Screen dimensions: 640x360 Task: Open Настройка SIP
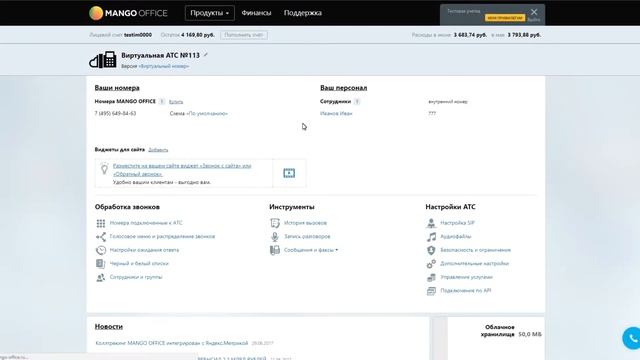(457, 223)
